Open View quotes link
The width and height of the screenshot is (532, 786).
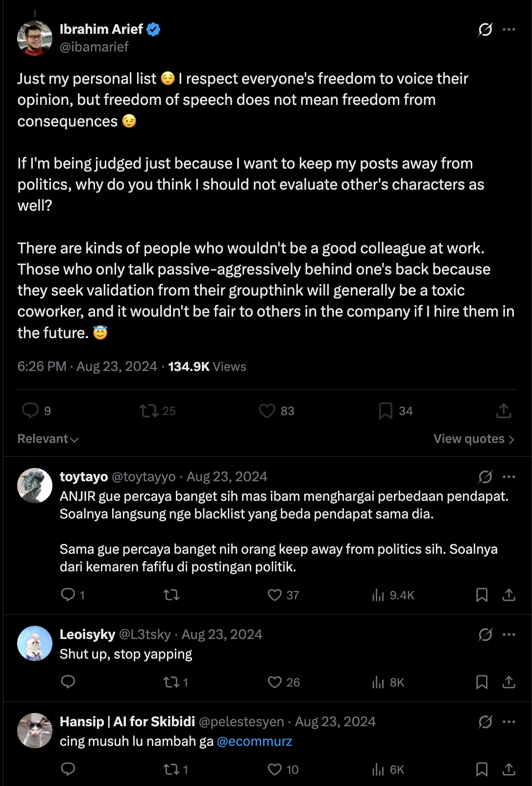[x=474, y=439]
